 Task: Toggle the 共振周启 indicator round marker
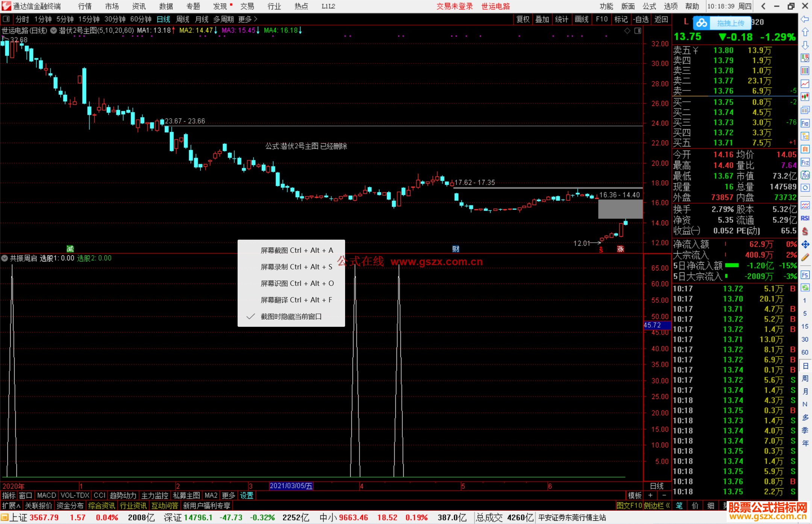tap(5, 258)
